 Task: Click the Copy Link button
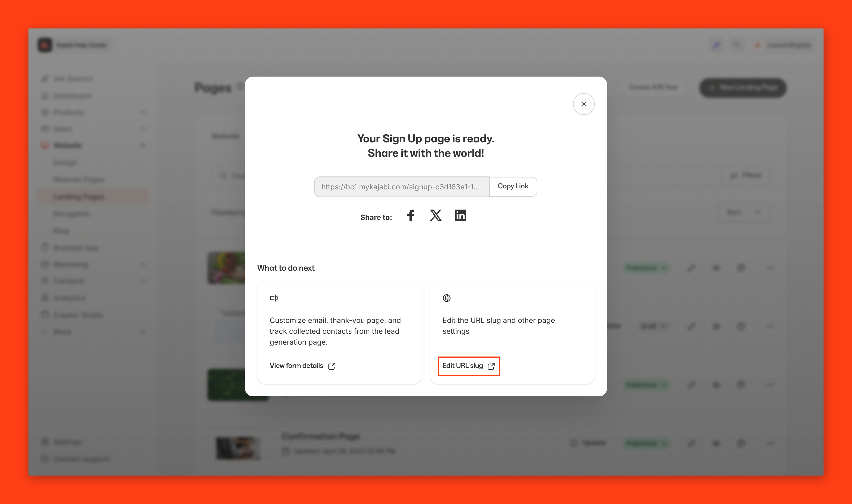point(513,187)
